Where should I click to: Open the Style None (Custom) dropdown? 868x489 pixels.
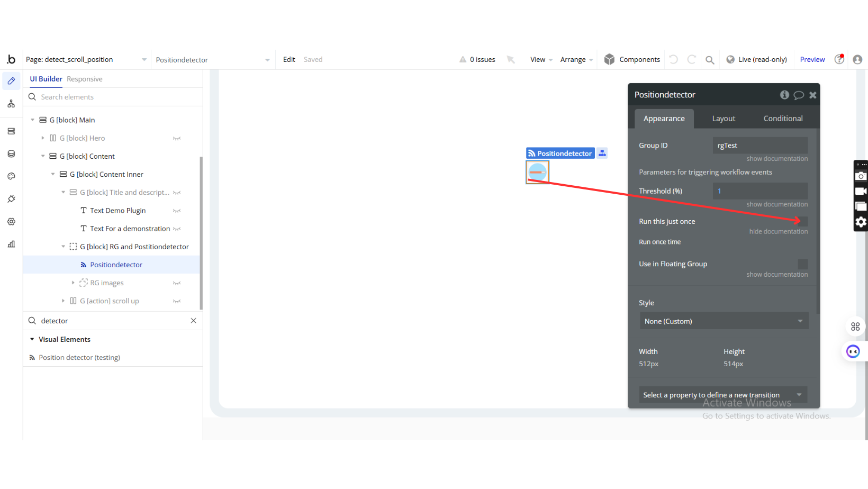[x=724, y=321]
